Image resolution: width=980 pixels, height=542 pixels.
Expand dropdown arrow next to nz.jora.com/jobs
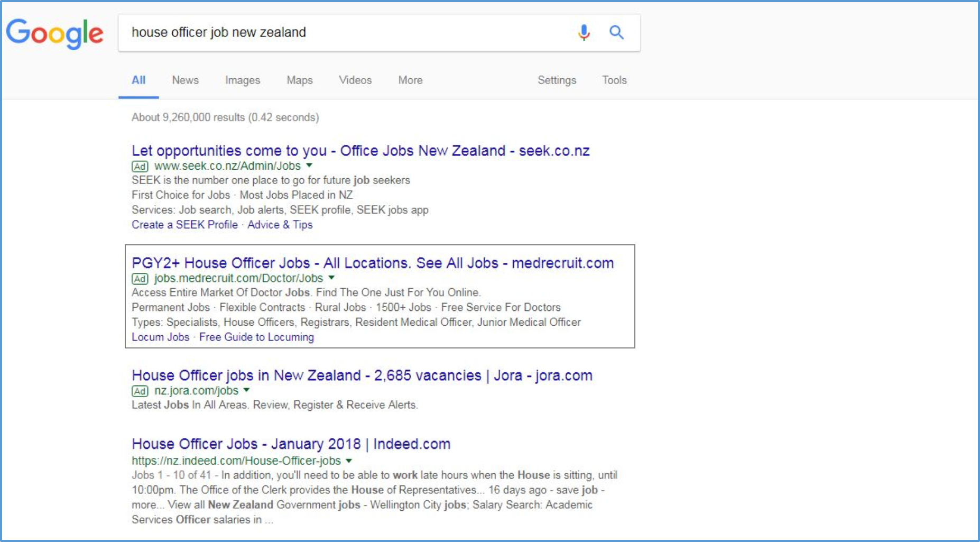pos(246,390)
